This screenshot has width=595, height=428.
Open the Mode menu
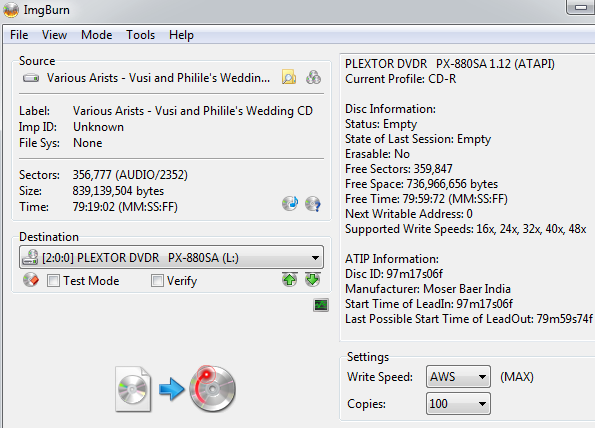point(96,35)
